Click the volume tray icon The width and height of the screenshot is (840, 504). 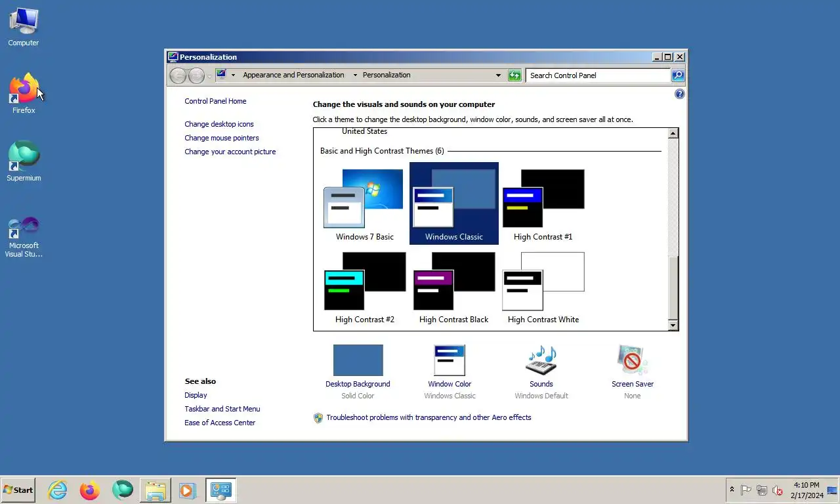(x=778, y=490)
